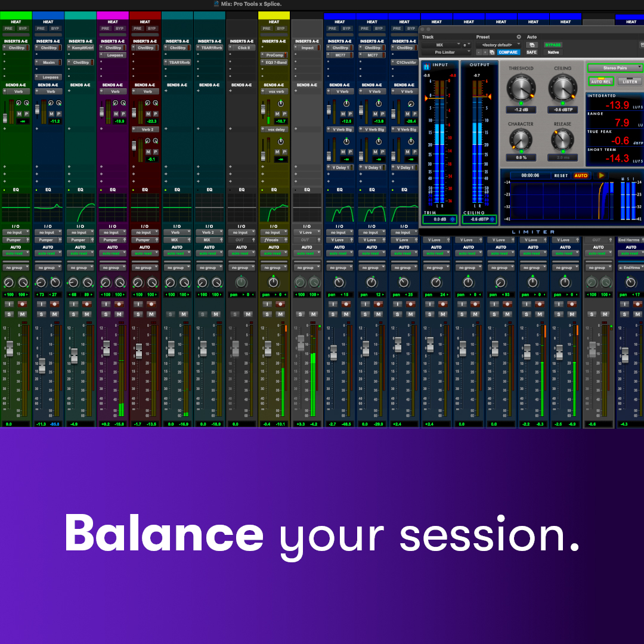The width and height of the screenshot is (644, 644).
Task: Open the Pro Limiter plug-in selector
Action: point(446,52)
